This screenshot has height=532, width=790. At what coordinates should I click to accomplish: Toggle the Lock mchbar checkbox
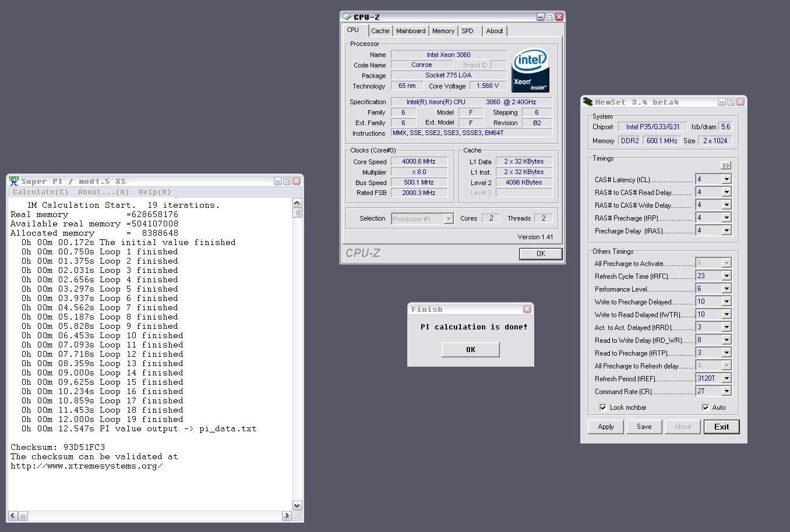(603, 407)
